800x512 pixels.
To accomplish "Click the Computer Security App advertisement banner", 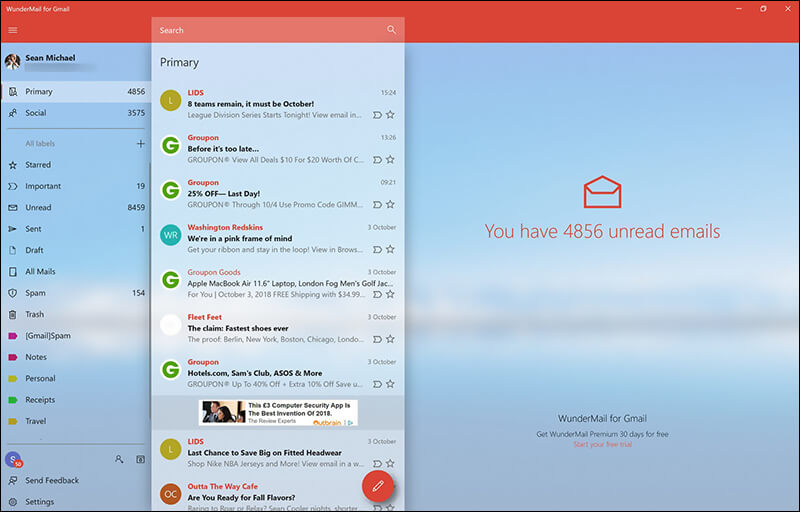I will [x=278, y=413].
